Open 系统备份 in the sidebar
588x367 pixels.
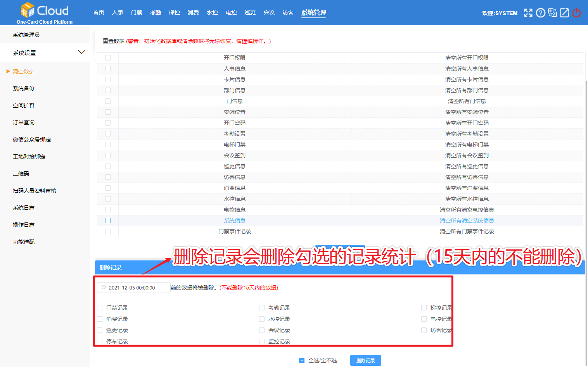(24, 88)
